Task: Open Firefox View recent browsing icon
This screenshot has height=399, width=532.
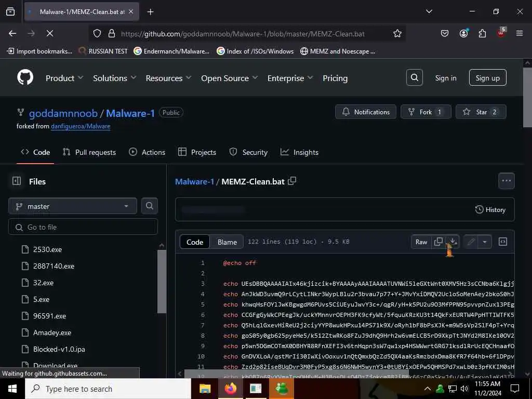Action: [x=10, y=12]
